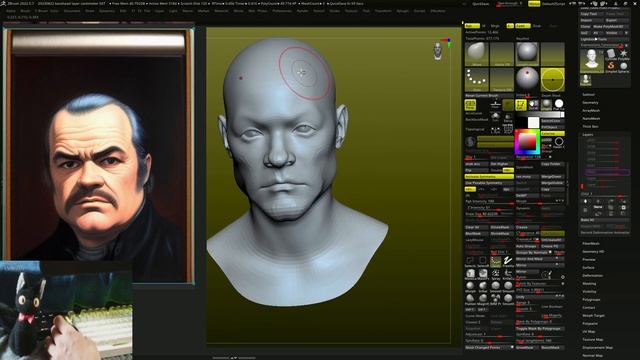
Task: Click the QuickSave button
Action: point(480,4)
